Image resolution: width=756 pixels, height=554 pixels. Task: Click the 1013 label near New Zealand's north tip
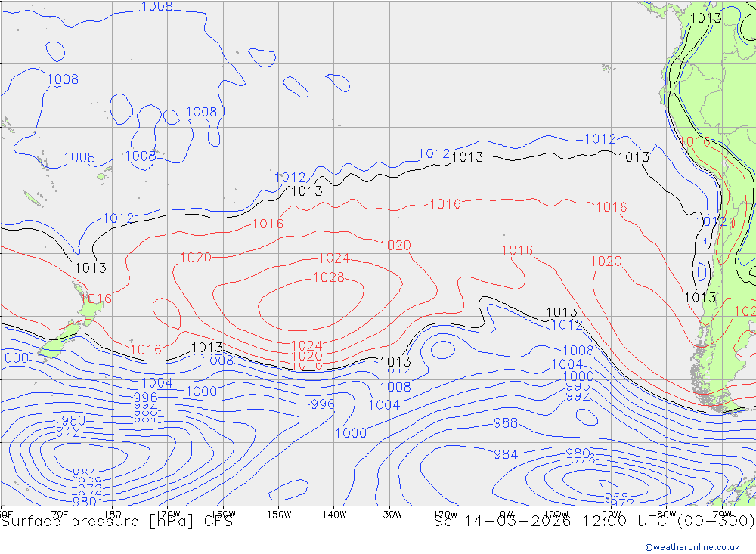tap(91, 268)
